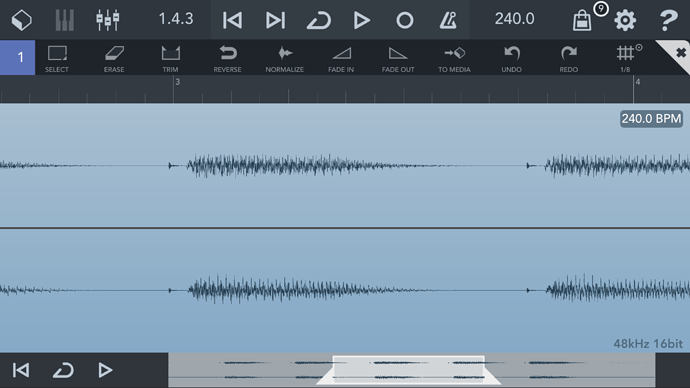Open the shop bag icon

(x=582, y=20)
